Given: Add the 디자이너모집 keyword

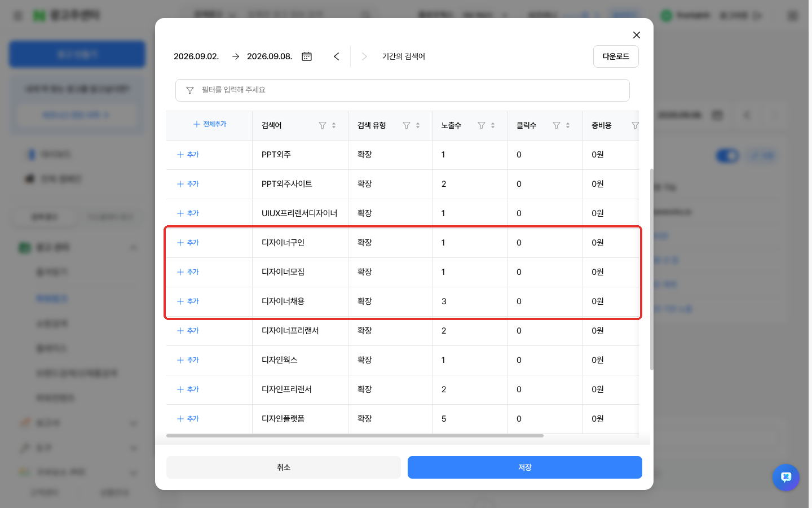Looking at the screenshot, I should click(188, 272).
